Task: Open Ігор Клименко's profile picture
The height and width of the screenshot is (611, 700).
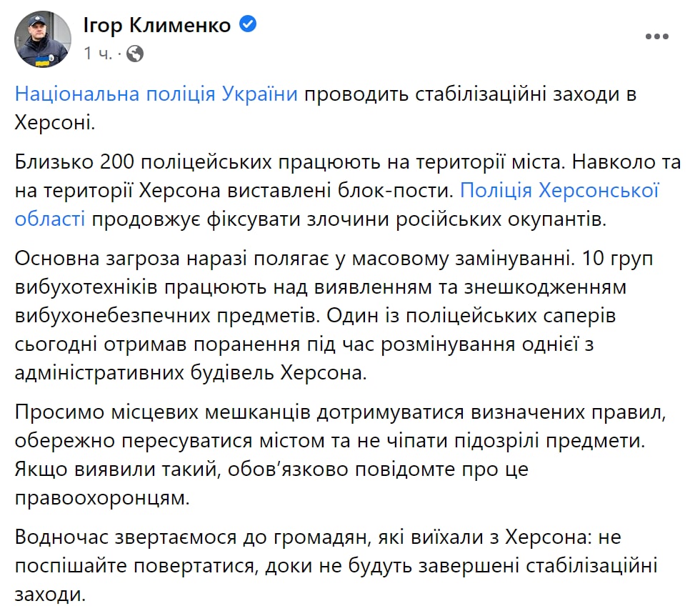Action: (42, 39)
